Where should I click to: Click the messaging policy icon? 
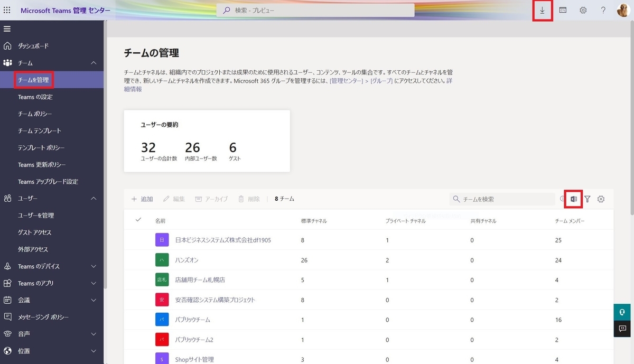pos(7,317)
